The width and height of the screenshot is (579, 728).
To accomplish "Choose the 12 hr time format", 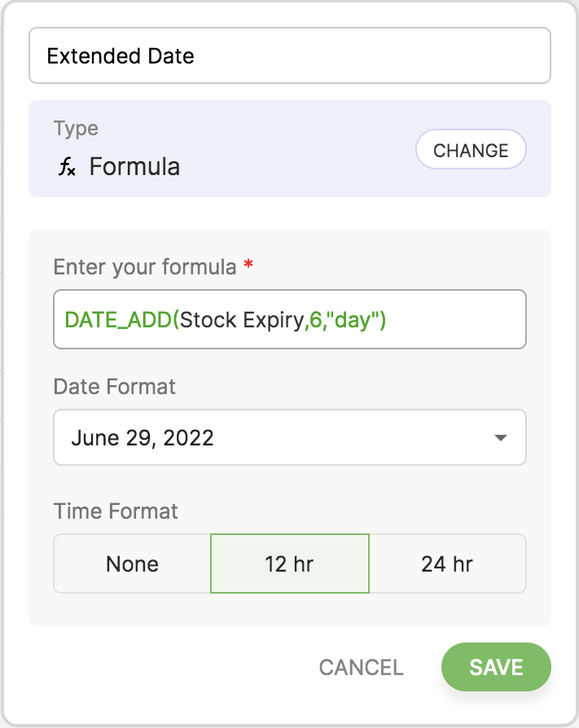I will (x=289, y=564).
